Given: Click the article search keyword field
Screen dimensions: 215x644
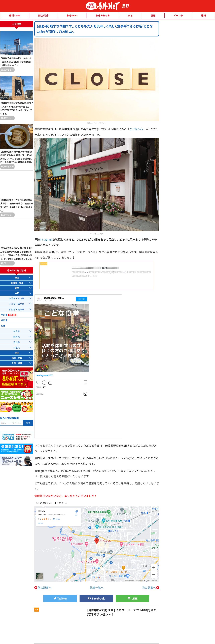Looking at the screenshot, I should point(12,423).
